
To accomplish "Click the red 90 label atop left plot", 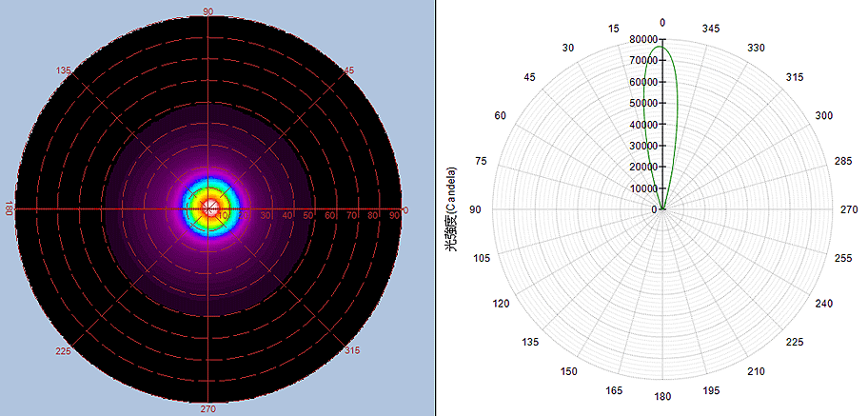I will pos(208,11).
